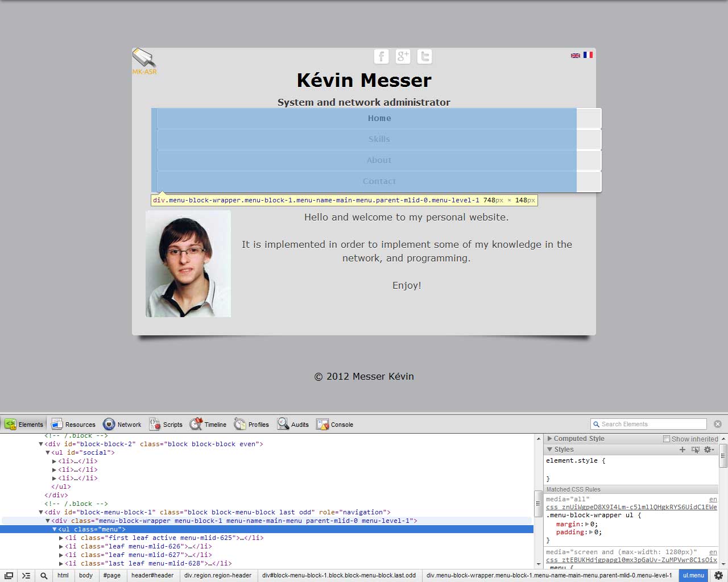This screenshot has width=728, height=582.
Task: Open DevTools settings gear at bottom right
Action: click(x=718, y=575)
